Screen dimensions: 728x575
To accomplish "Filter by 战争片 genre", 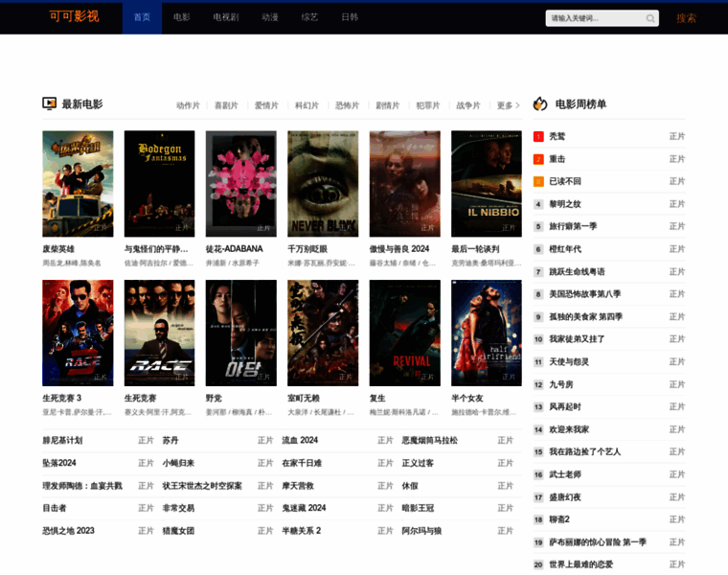I will [x=468, y=105].
